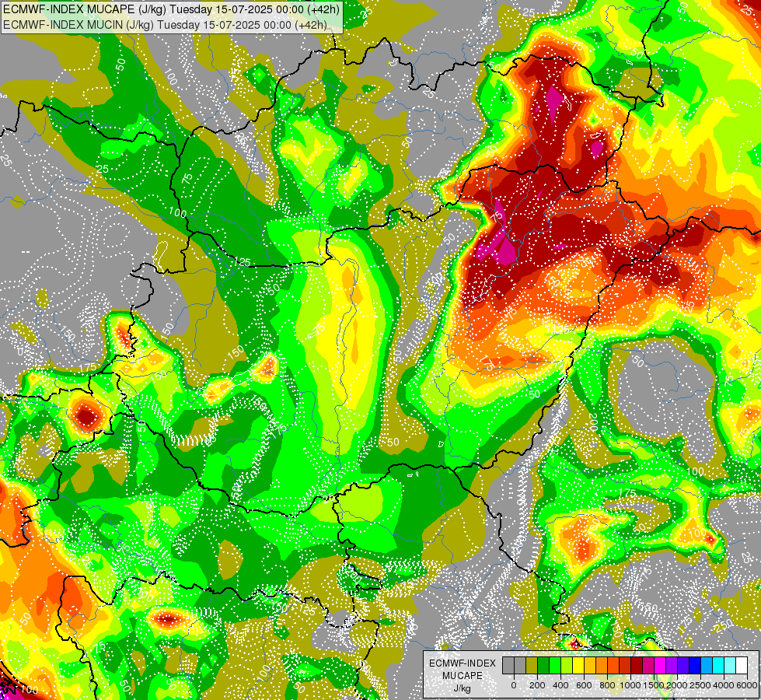761x700 pixels.
Task: Click the legend value label 400
Action: (x=560, y=685)
